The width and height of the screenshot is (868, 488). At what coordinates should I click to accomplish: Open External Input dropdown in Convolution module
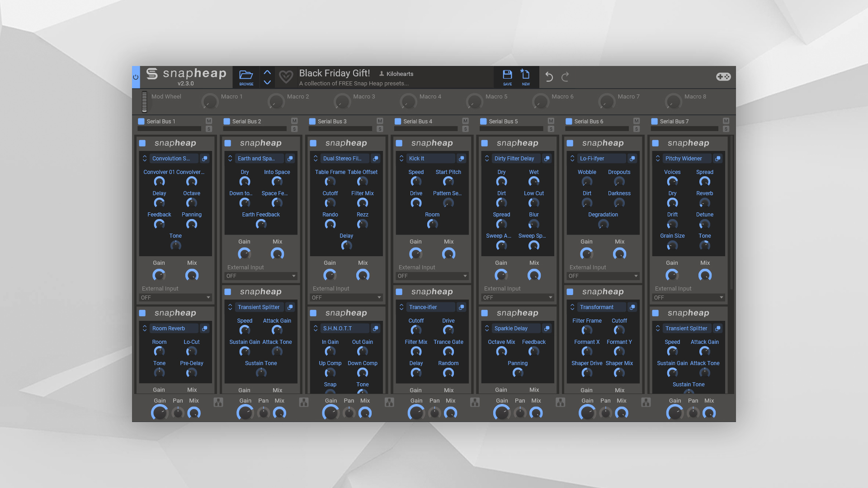coord(175,298)
